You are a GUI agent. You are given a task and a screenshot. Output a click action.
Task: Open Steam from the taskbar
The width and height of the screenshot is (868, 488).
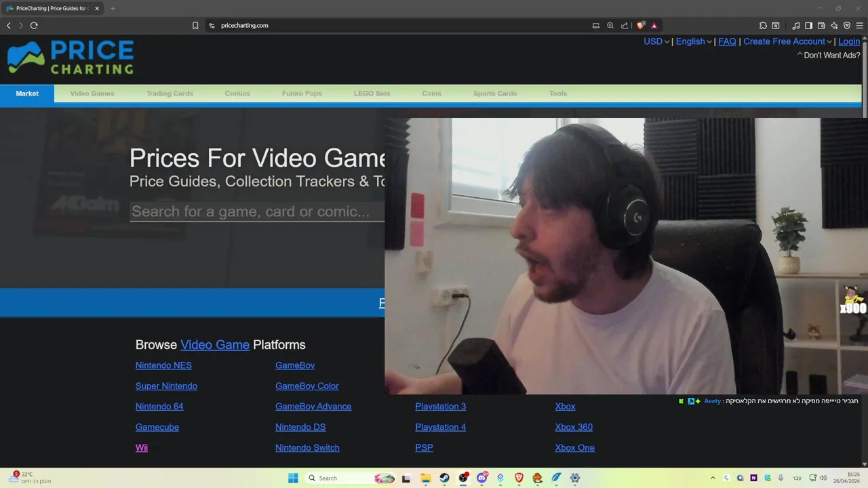tap(444, 478)
